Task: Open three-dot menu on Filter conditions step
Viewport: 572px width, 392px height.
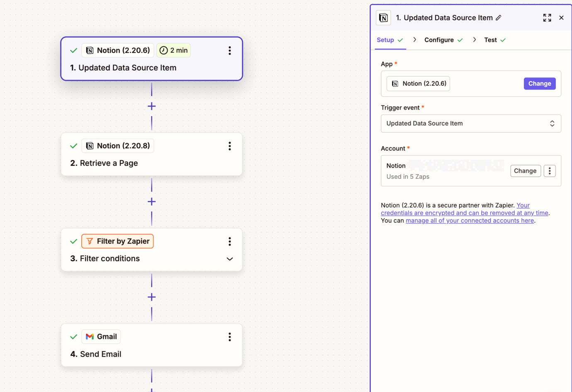Action: pyautogui.click(x=229, y=241)
